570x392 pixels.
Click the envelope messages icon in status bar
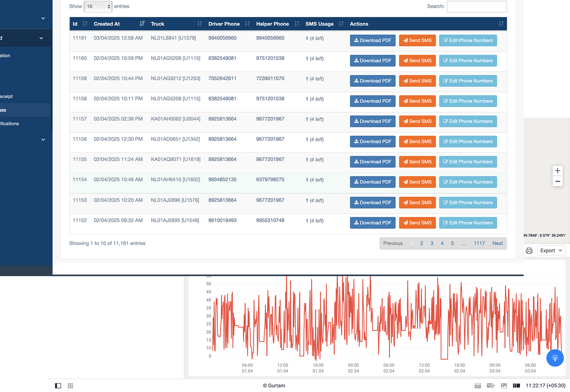coord(491,385)
